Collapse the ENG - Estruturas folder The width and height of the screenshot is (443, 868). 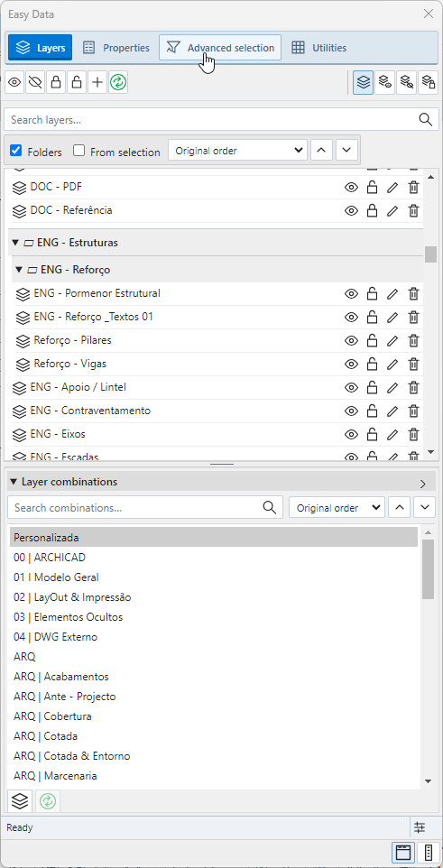[16, 243]
